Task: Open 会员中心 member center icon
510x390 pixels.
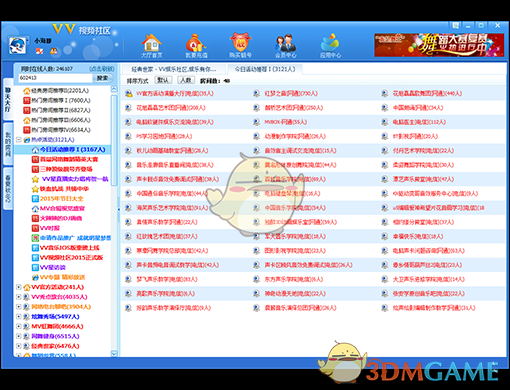Action: click(285, 46)
